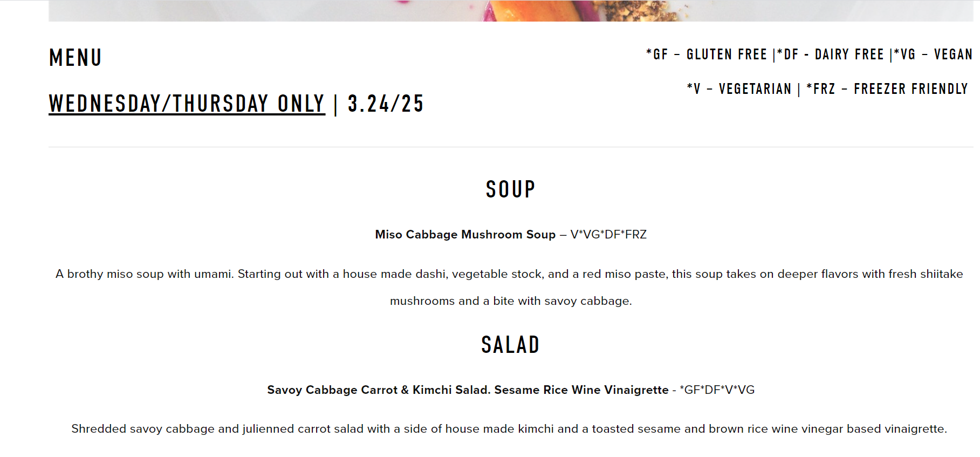This screenshot has width=980, height=457.
Task: Open the Wednesday/Thursday Only link
Action: click(187, 104)
